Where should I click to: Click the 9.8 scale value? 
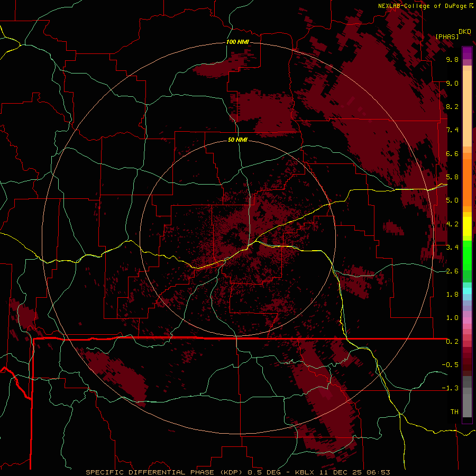pyautogui.click(x=452, y=60)
